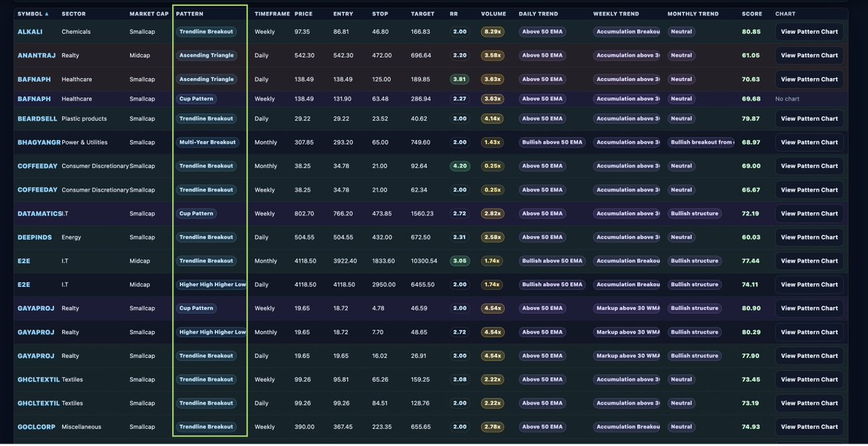Sort by the RR column header
This screenshot has width=868, height=446.
pos(454,14)
